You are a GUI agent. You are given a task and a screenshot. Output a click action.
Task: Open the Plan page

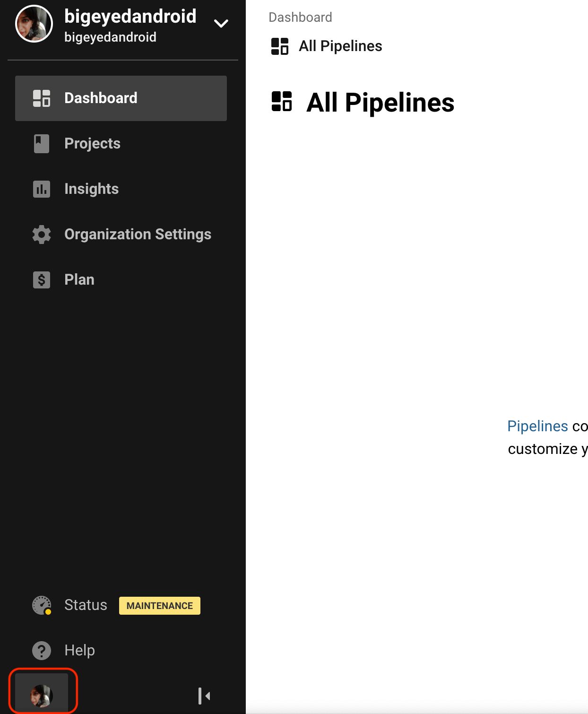pos(121,280)
